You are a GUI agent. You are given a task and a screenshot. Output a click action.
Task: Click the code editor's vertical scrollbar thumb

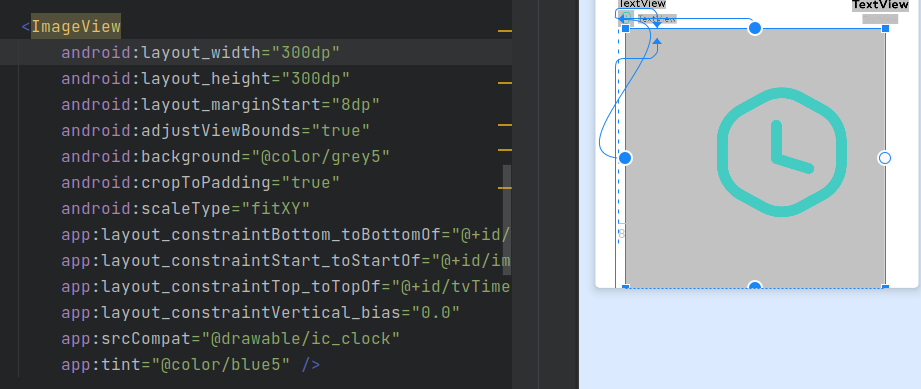[507, 219]
